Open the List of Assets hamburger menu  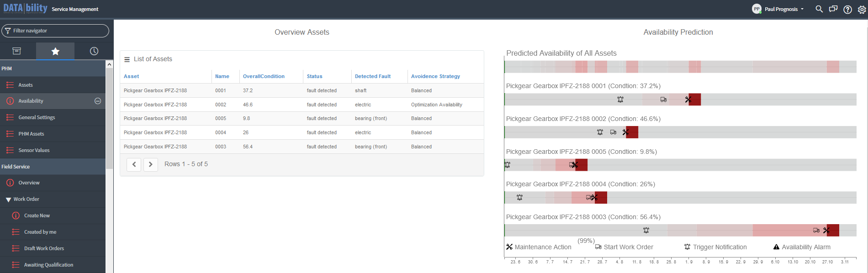click(127, 59)
